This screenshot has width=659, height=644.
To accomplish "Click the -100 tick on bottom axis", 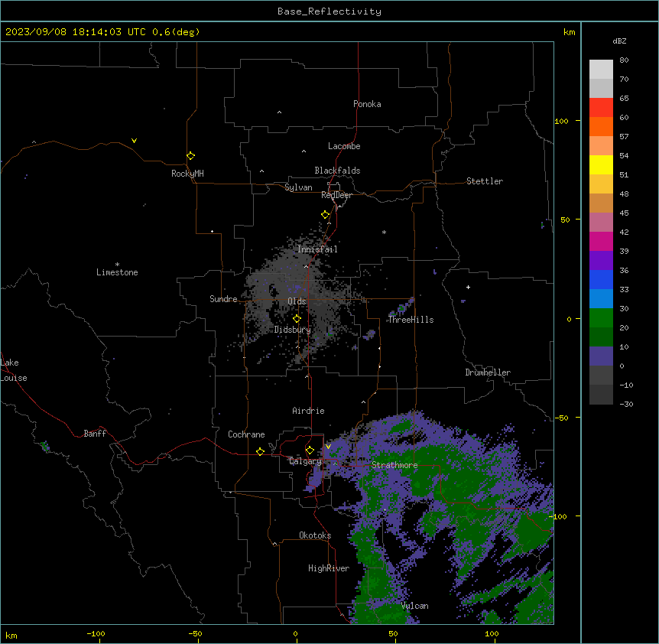I will tap(96, 633).
